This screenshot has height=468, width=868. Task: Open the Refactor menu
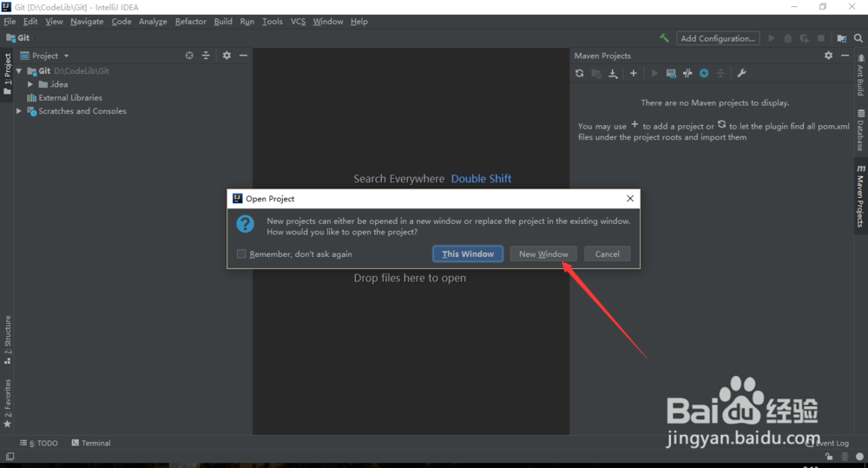pos(190,22)
